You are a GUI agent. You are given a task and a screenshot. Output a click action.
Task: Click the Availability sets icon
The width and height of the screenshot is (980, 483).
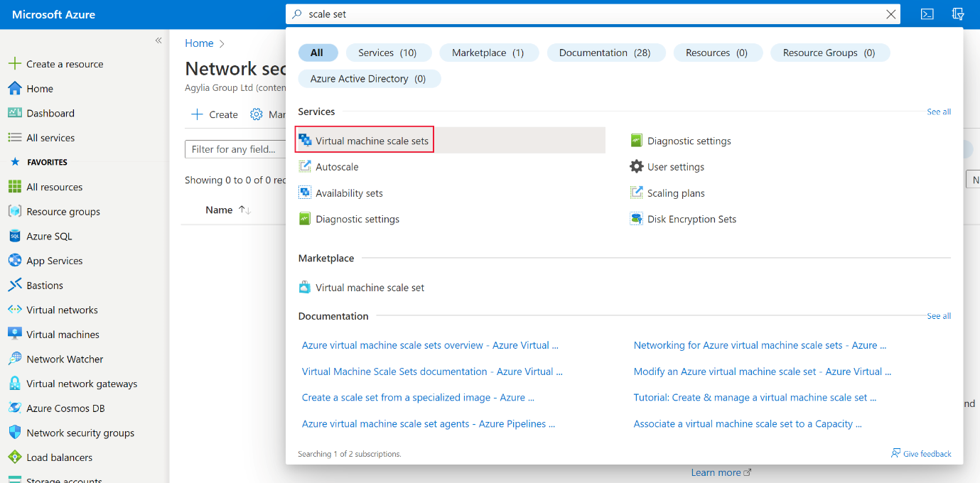[305, 192]
